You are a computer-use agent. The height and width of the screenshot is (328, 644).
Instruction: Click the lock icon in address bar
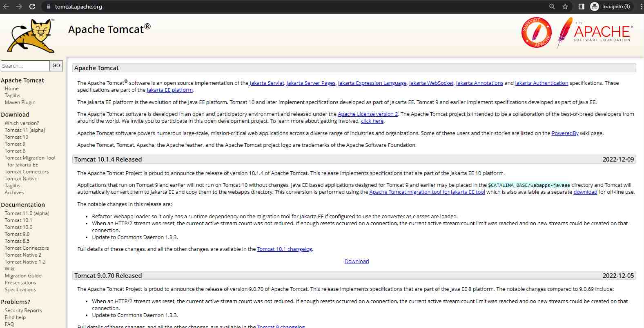tap(49, 7)
